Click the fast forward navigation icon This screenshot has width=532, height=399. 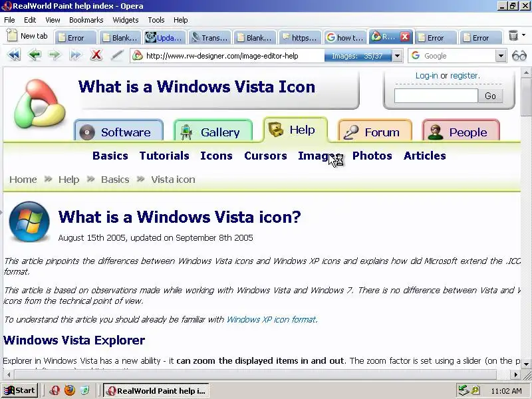coord(75,55)
